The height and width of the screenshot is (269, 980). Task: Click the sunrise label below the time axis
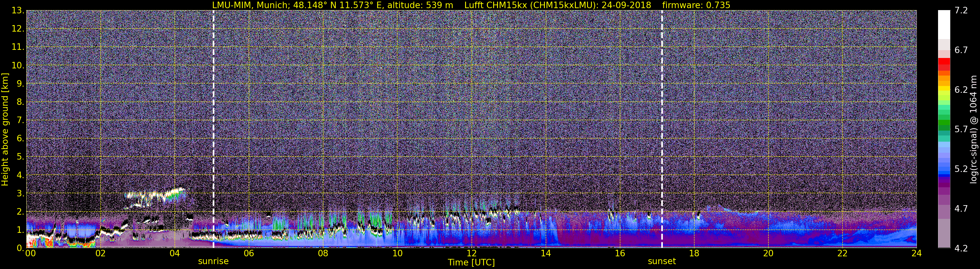[x=213, y=262]
